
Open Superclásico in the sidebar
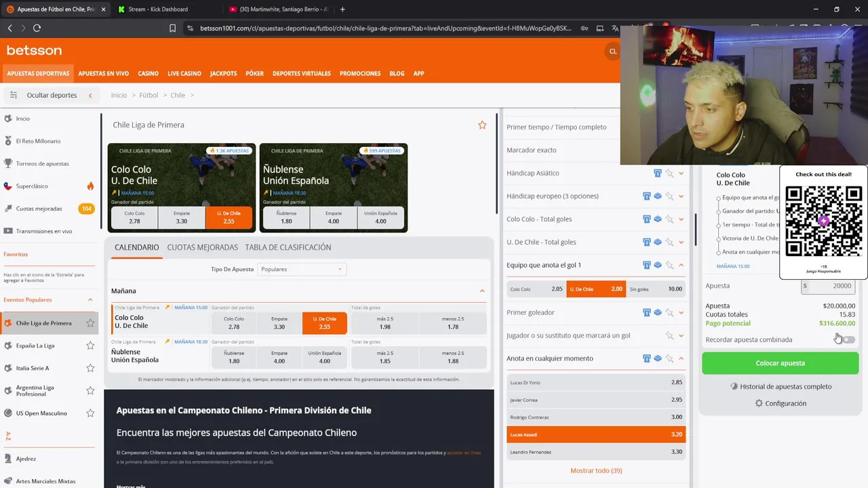pos(32,186)
